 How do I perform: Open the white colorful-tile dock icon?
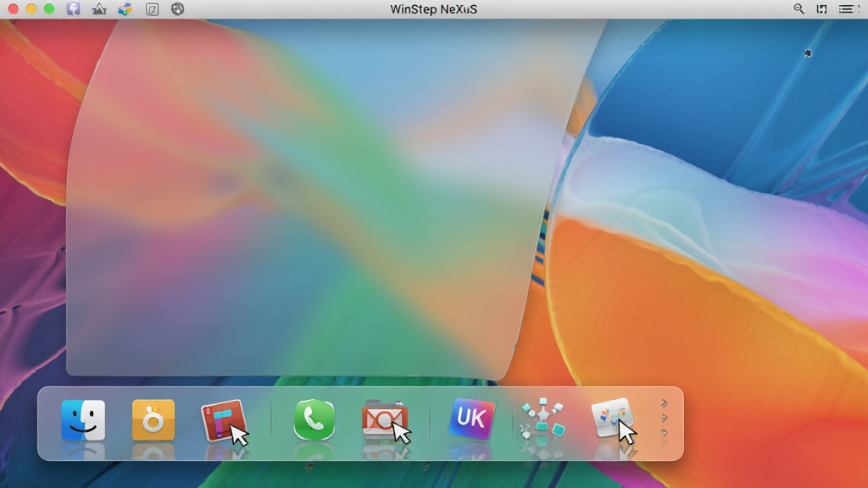[612, 418]
